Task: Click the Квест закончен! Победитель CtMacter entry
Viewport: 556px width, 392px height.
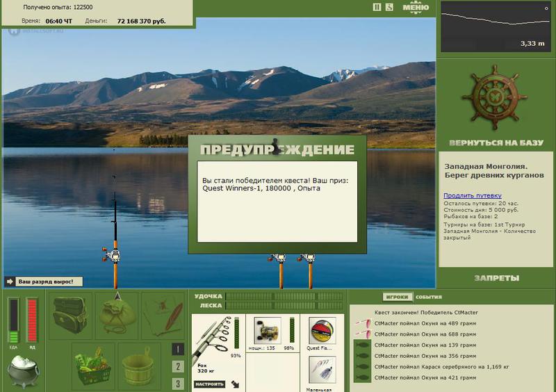Action: pos(426,313)
